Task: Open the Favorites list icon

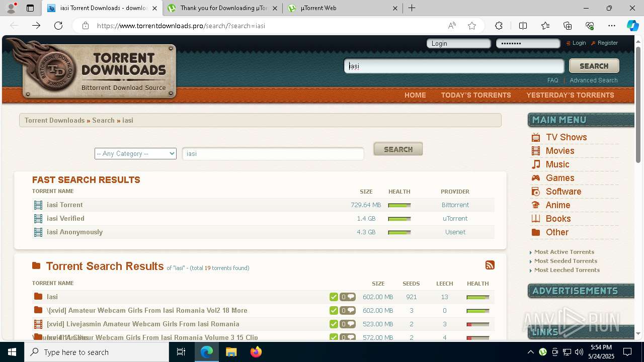Action: pyautogui.click(x=545, y=26)
